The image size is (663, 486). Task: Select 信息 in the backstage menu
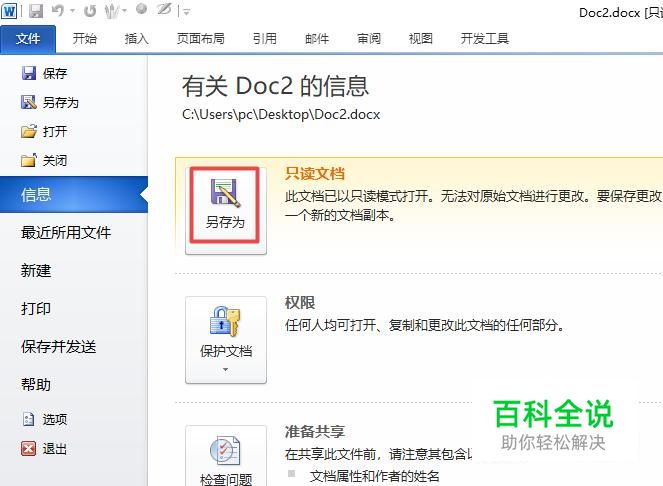(74, 195)
